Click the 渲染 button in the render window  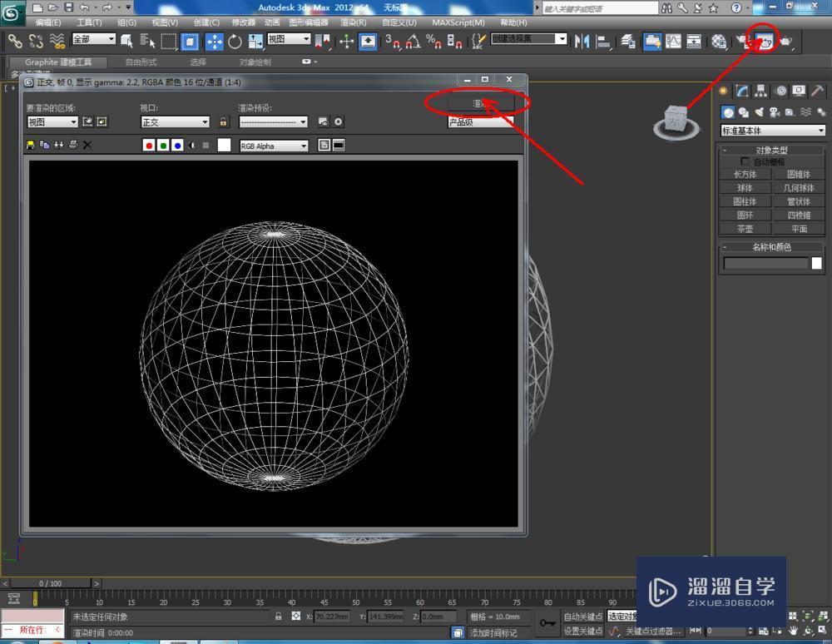point(480,103)
